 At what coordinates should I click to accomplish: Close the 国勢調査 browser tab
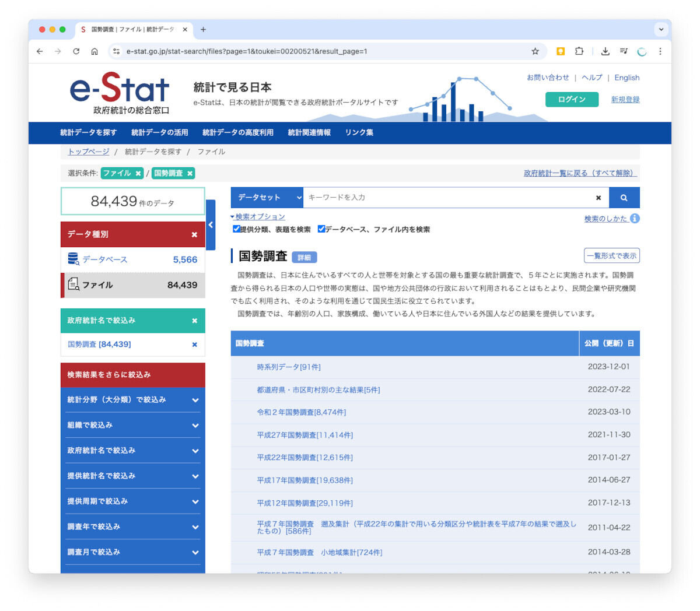tap(185, 29)
